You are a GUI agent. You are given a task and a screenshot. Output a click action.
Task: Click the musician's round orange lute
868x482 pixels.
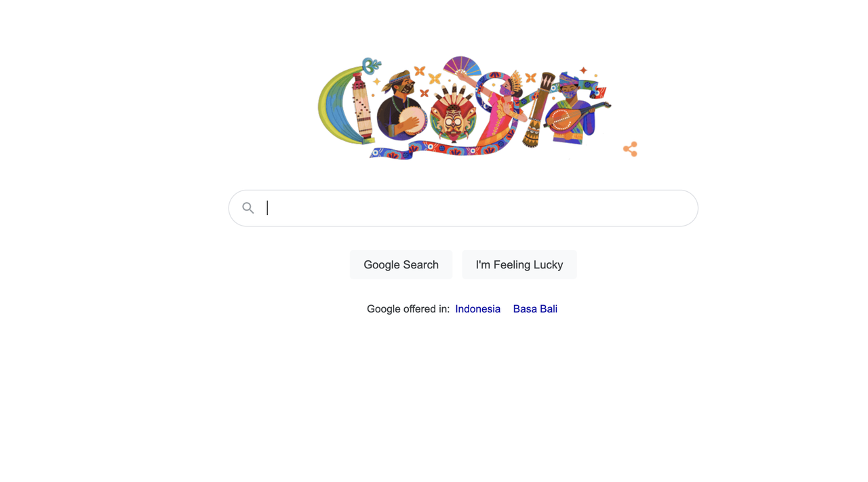(562, 121)
